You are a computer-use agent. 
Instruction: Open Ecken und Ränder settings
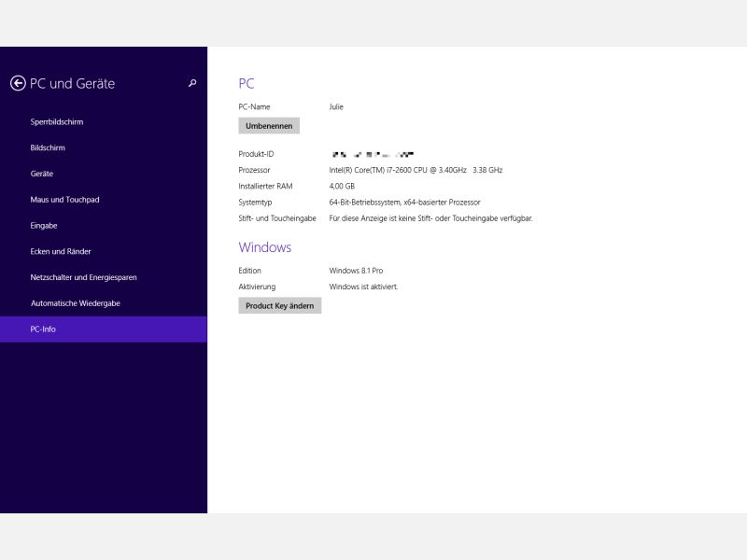click(61, 251)
